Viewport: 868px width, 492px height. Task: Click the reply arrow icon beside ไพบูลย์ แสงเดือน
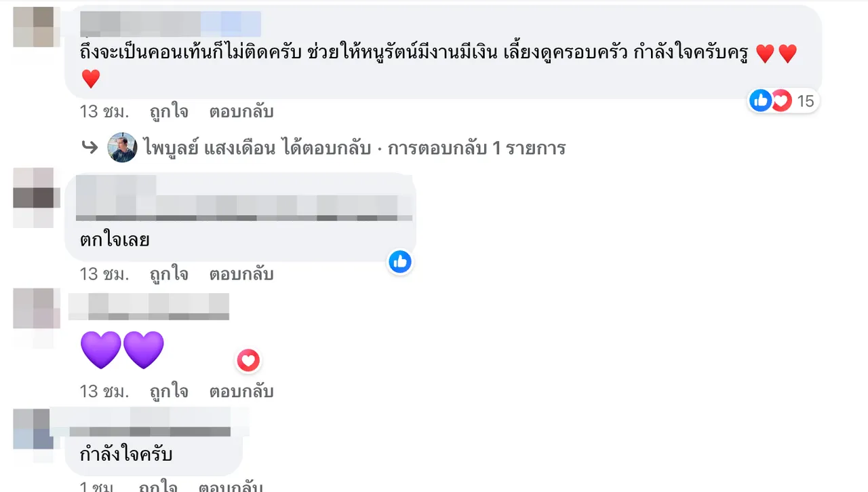[x=90, y=148]
